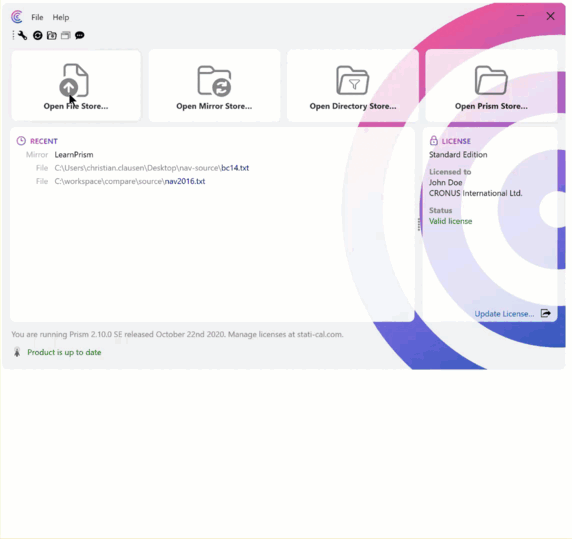
Task: Click the toolbar grip handle dots
Action: point(13,35)
